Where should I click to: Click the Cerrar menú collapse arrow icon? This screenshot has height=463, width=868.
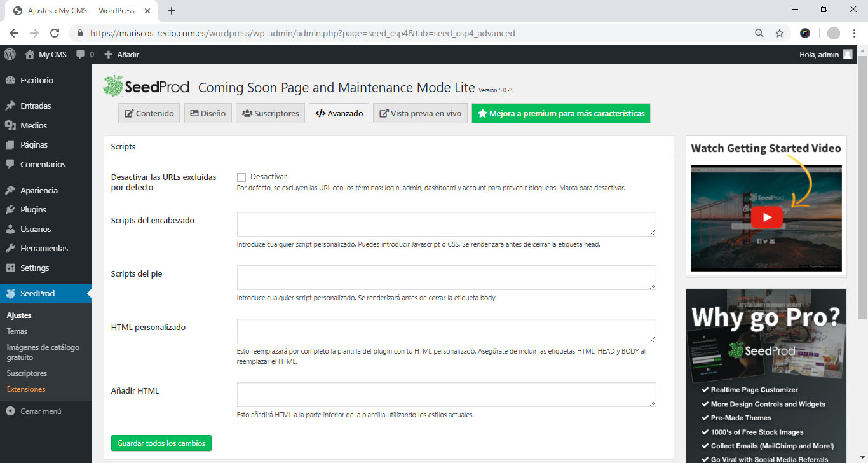(x=10, y=411)
